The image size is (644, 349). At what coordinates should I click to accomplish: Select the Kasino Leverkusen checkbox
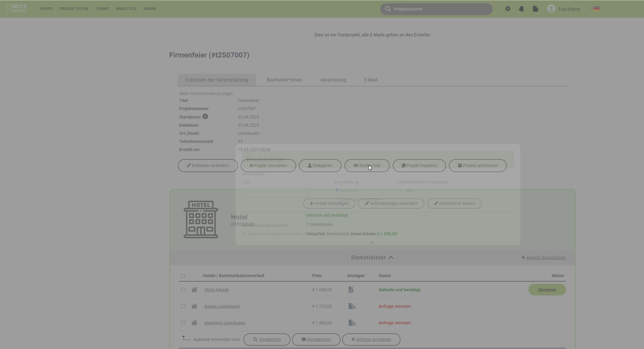183,306
